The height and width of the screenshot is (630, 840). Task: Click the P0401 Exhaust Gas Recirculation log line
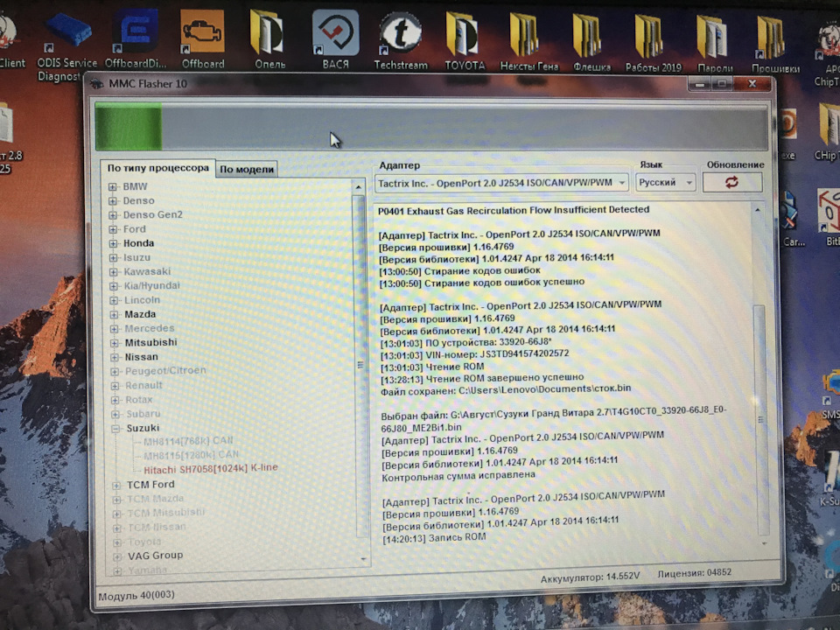(x=514, y=210)
